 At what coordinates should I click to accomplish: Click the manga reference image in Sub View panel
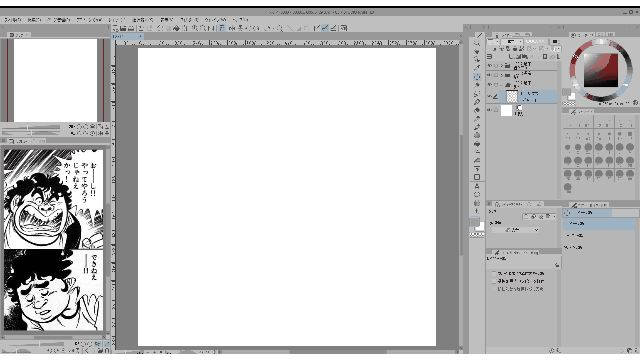click(x=53, y=240)
